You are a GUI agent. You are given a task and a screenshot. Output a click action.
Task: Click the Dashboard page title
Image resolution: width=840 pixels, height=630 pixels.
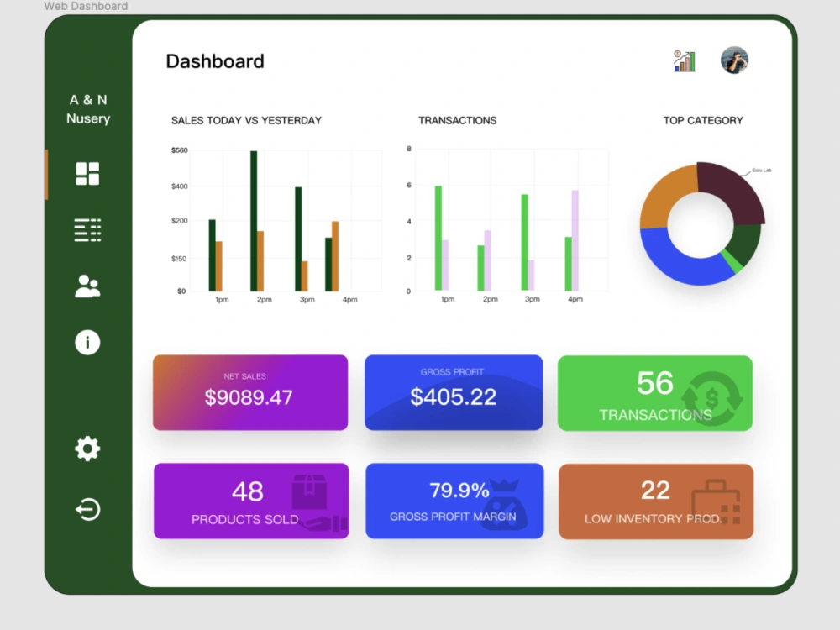(x=215, y=61)
